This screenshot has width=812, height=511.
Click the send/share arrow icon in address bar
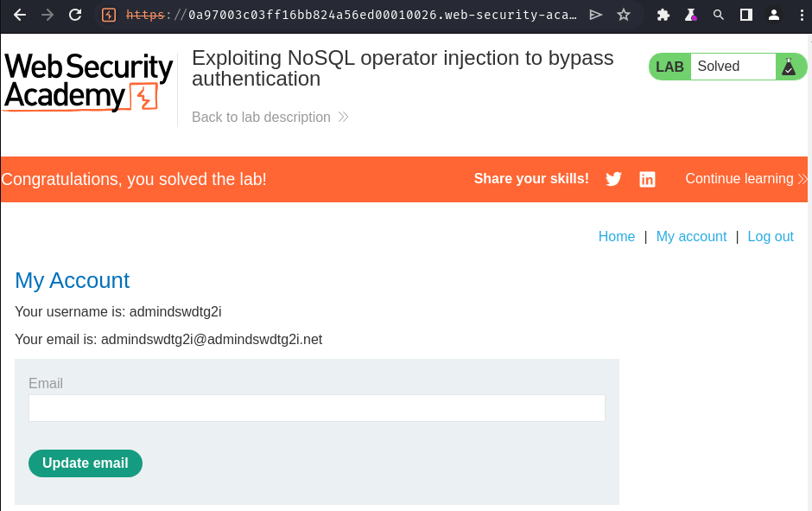[596, 15]
